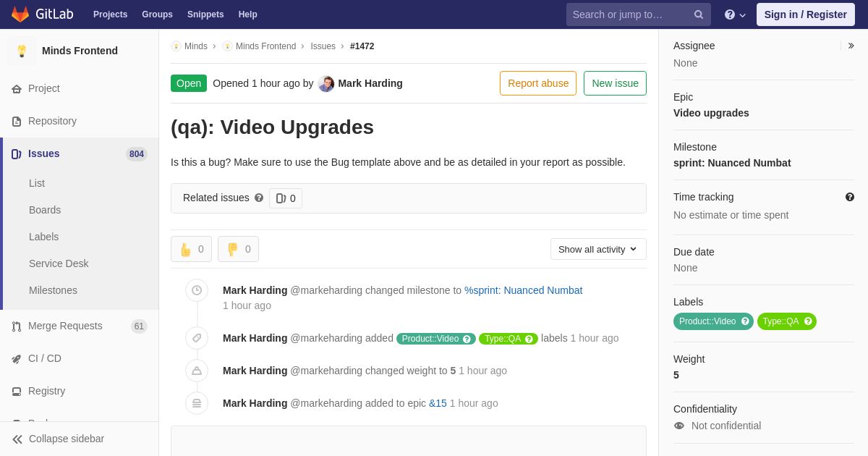The height and width of the screenshot is (456, 868).
Task: Click help icon in sidebar Product::Video label
Action: tap(745, 321)
